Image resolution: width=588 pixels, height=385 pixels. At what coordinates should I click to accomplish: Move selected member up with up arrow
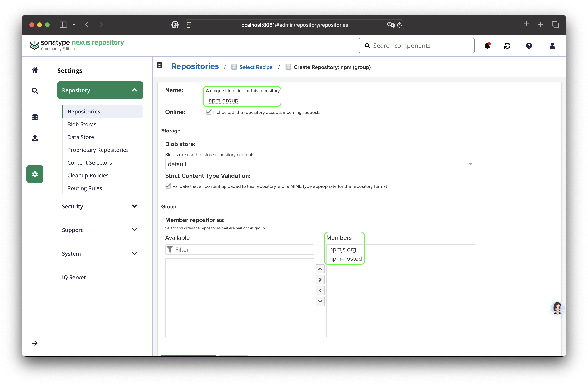320,269
